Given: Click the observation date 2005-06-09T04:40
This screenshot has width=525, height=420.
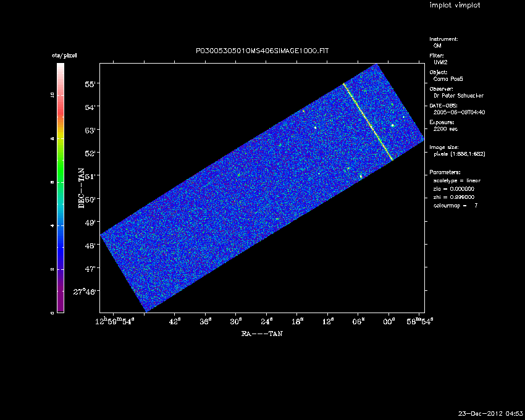Looking at the screenshot, I should point(459,112).
